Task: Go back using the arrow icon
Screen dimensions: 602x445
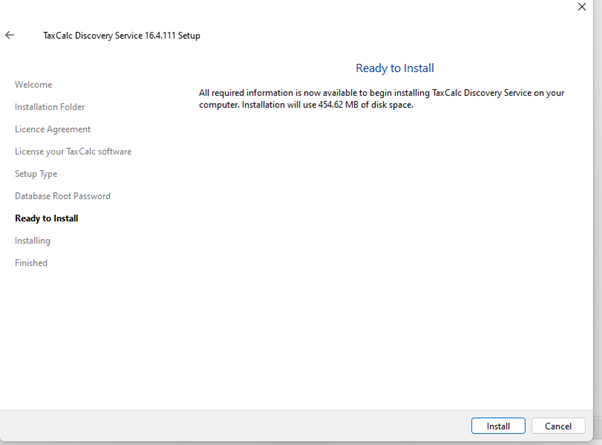Action: click(x=10, y=35)
